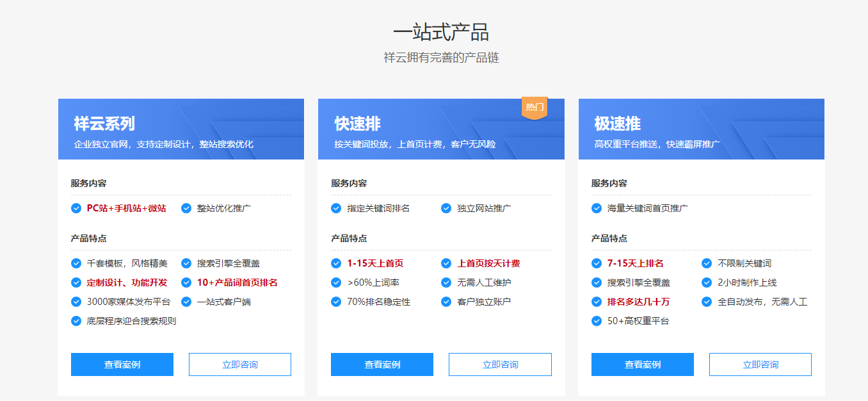Click text 海量关键词首页推广

(648, 208)
